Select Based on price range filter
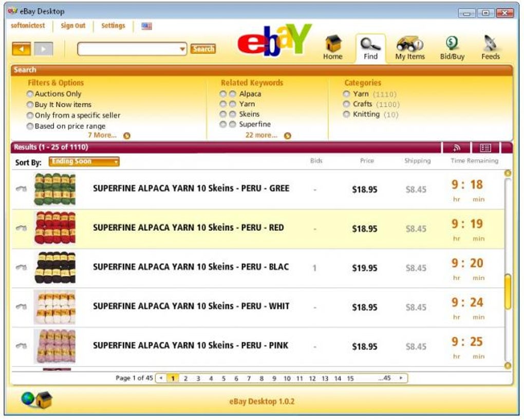 [30, 126]
